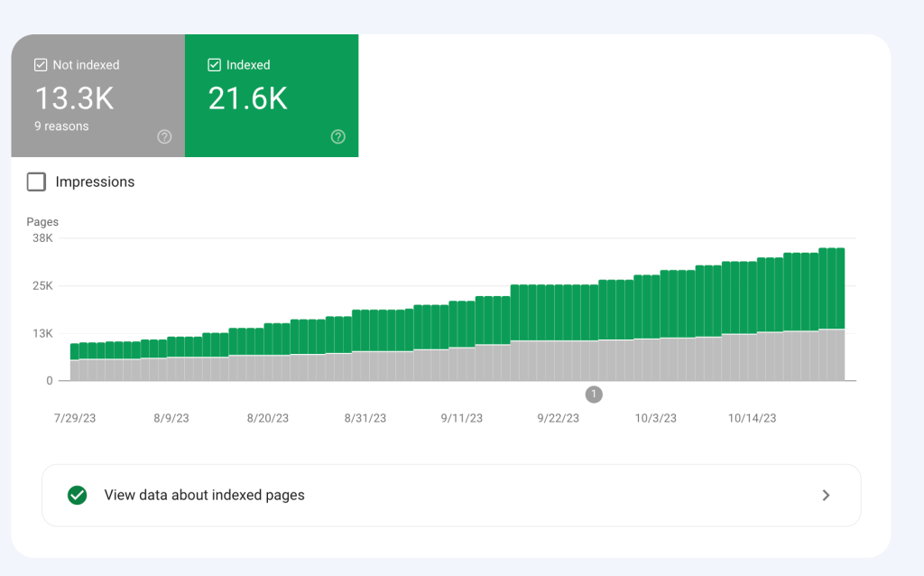Click the annotation marker numbered 1

click(x=594, y=394)
